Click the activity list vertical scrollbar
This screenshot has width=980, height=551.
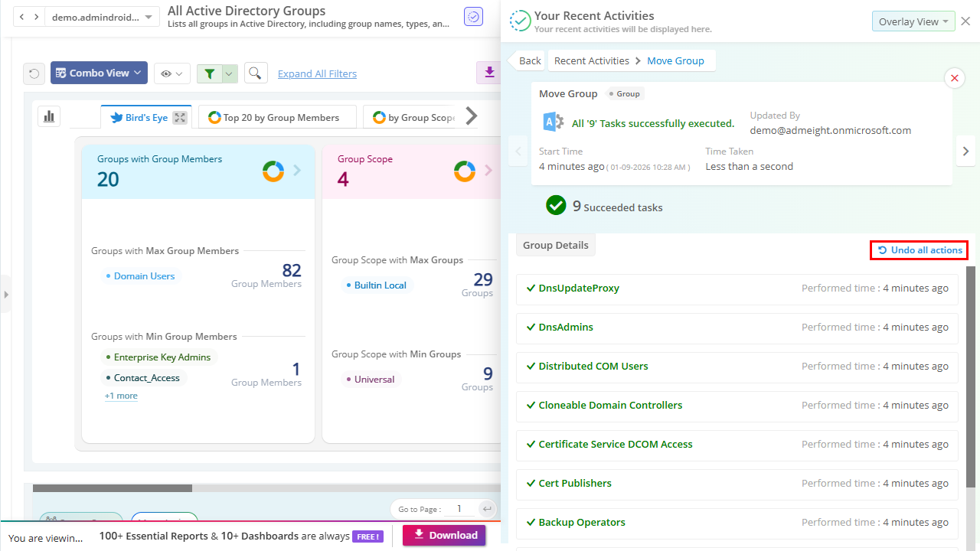[x=971, y=377]
